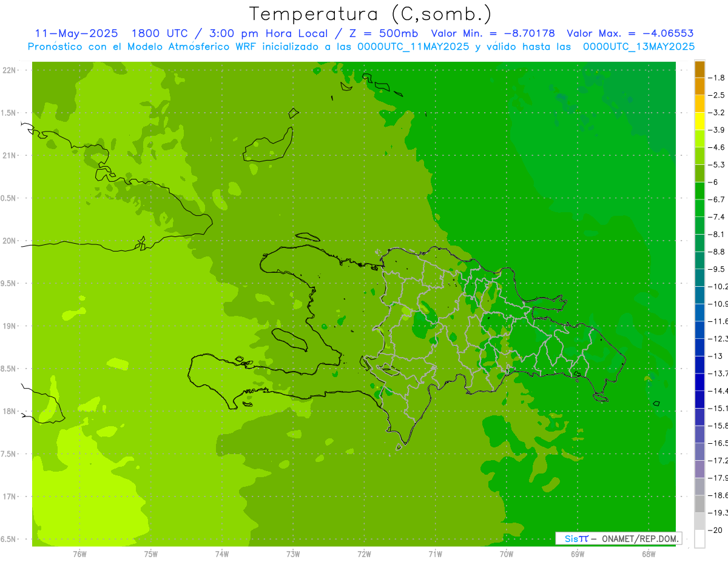Click the 'Valor Max. = -4.06553' text

tap(630, 33)
